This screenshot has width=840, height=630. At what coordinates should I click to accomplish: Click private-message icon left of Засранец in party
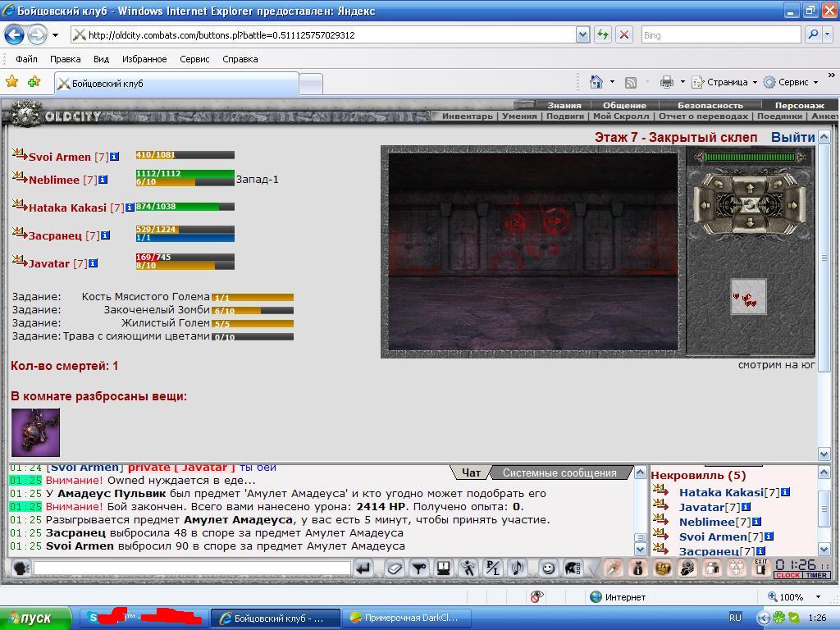pos(20,233)
